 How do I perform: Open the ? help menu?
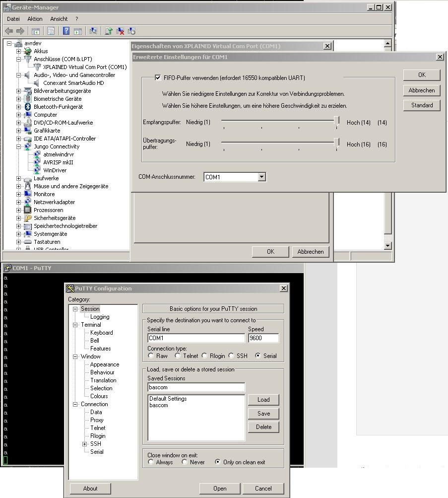(x=77, y=19)
